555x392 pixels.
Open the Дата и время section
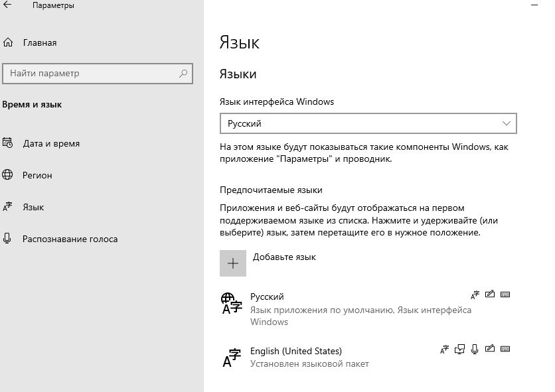(51, 143)
